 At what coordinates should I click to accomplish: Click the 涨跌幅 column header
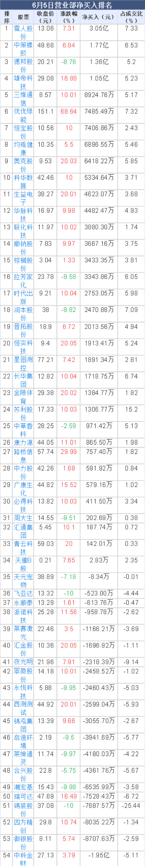(69, 17)
